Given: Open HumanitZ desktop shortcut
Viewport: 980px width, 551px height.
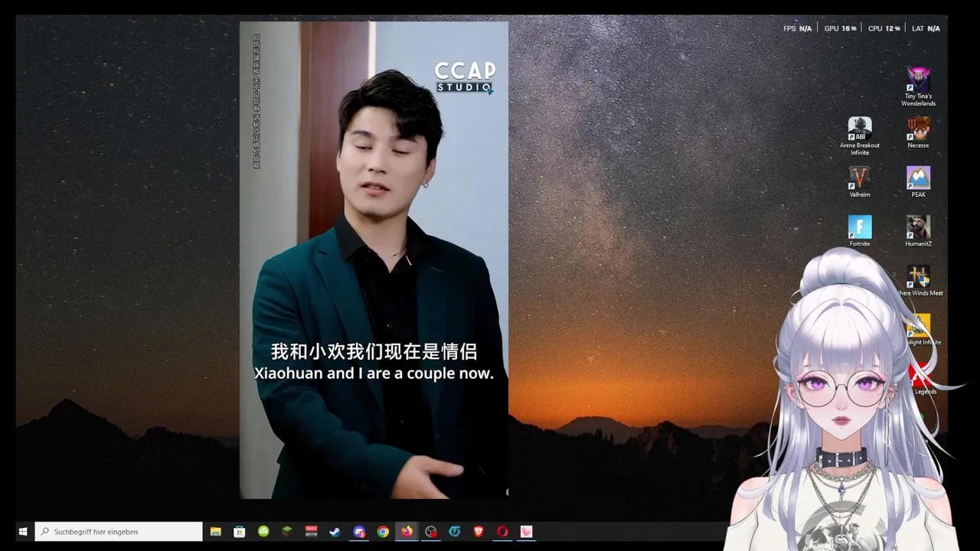Looking at the screenshot, I should point(918,231).
